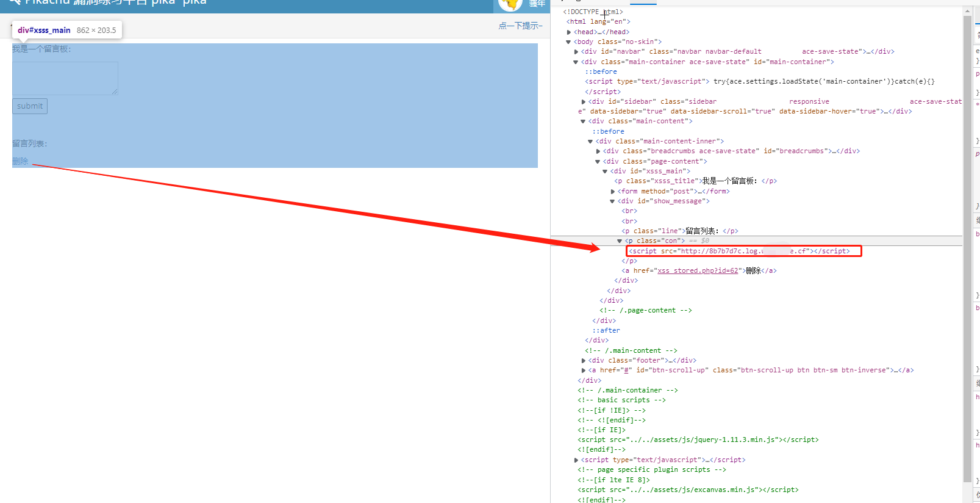Expand the script type="text/javascript" node
Screen dimensions: 980x503
click(576, 460)
